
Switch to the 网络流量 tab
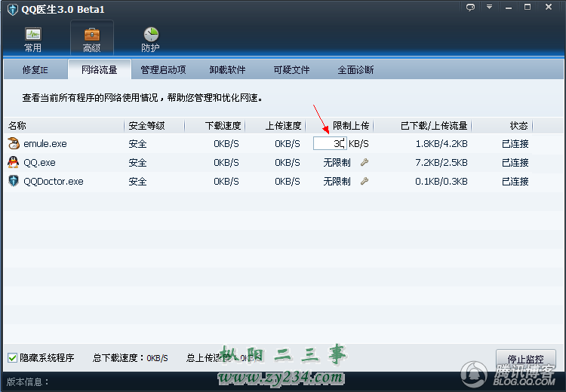pyautogui.click(x=100, y=69)
